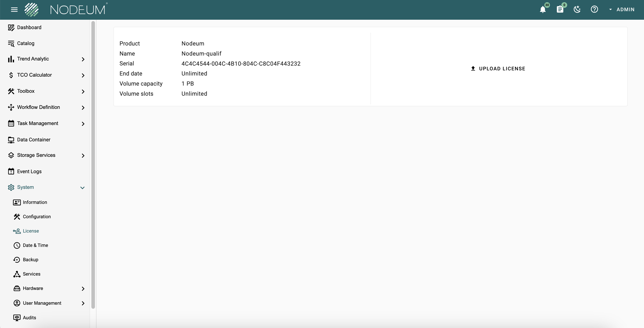Go to Data Container
The height and width of the screenshot is (328, 644).
point(34,140)
